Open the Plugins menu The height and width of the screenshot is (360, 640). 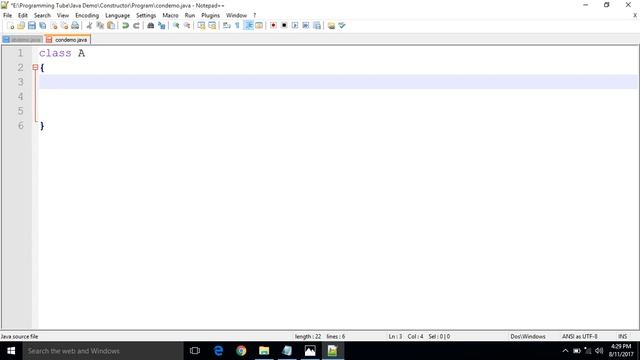(210, 16)
